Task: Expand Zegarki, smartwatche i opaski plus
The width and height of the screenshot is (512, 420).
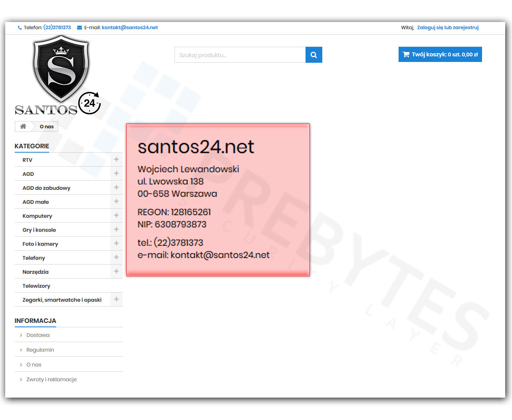Action: point(116,299)
